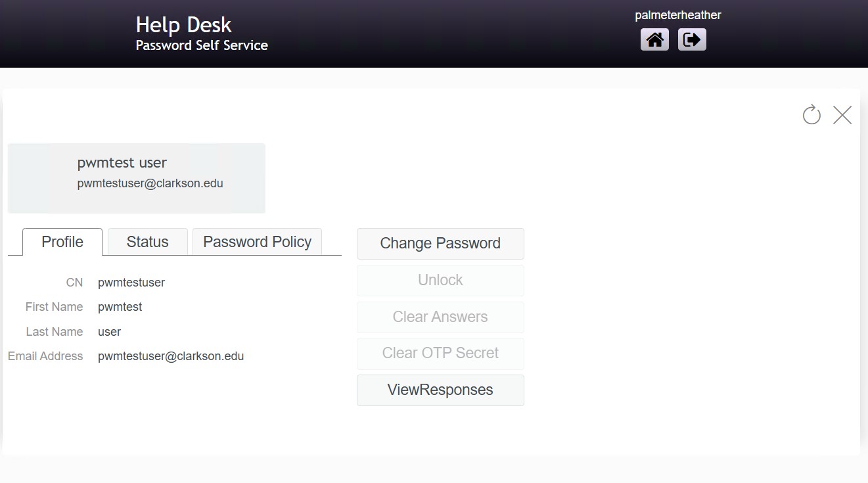The height and width of the screenshot is (483, 868).
Task: Click the CN field label
Action: pyautogui.click(x=74, y=283)
